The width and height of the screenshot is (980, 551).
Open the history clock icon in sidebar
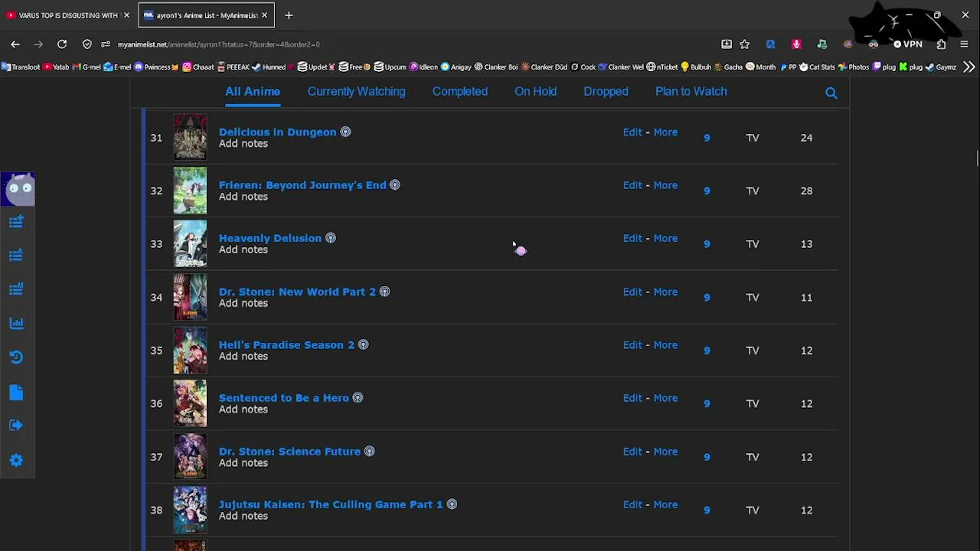tap(16, 357)
